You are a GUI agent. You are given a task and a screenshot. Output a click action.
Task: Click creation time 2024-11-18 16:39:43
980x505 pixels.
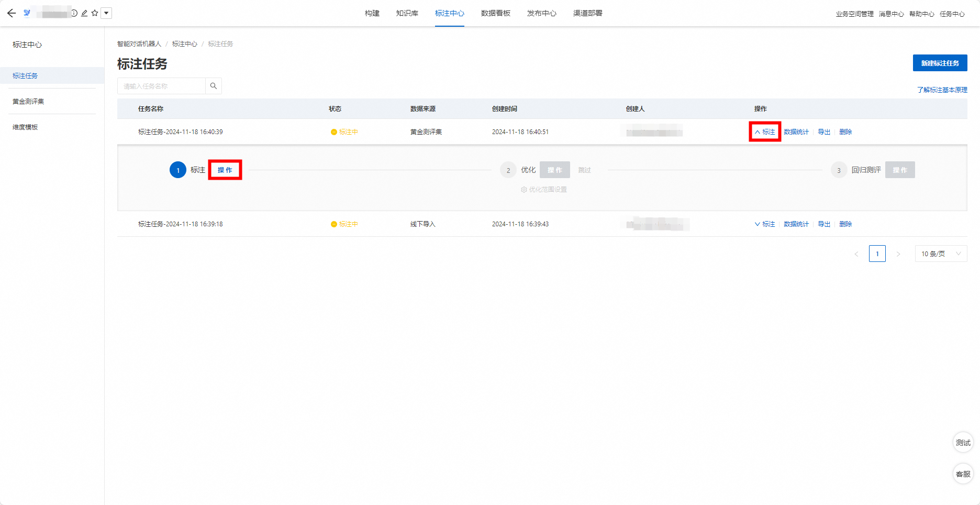tap(520, 224)
